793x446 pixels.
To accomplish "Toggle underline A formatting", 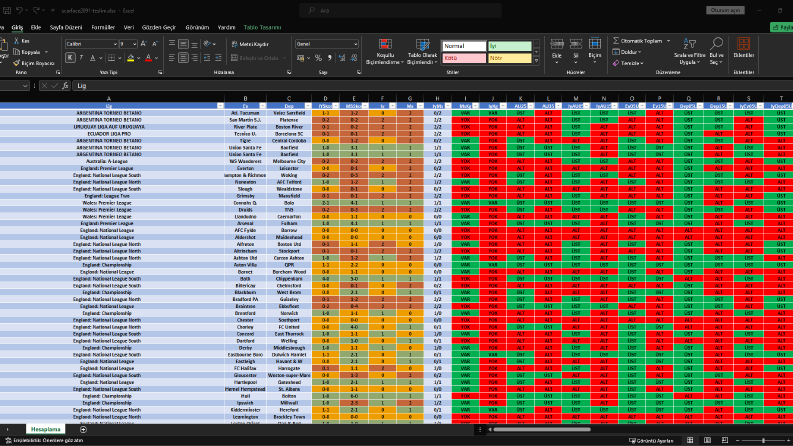I will click(92, 58).
